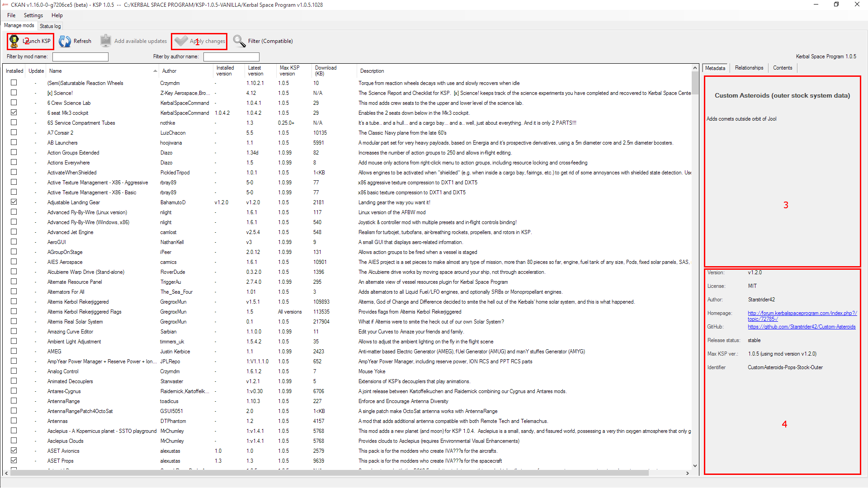868x488 pixels.
Task: Click the Restore Down window button
Action: coord(836,5)
